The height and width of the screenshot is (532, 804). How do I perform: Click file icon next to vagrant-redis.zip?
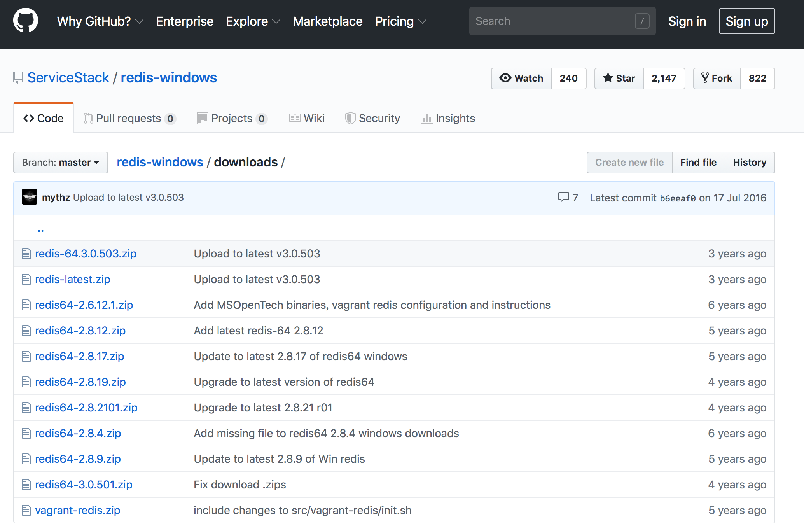[26, 510]
